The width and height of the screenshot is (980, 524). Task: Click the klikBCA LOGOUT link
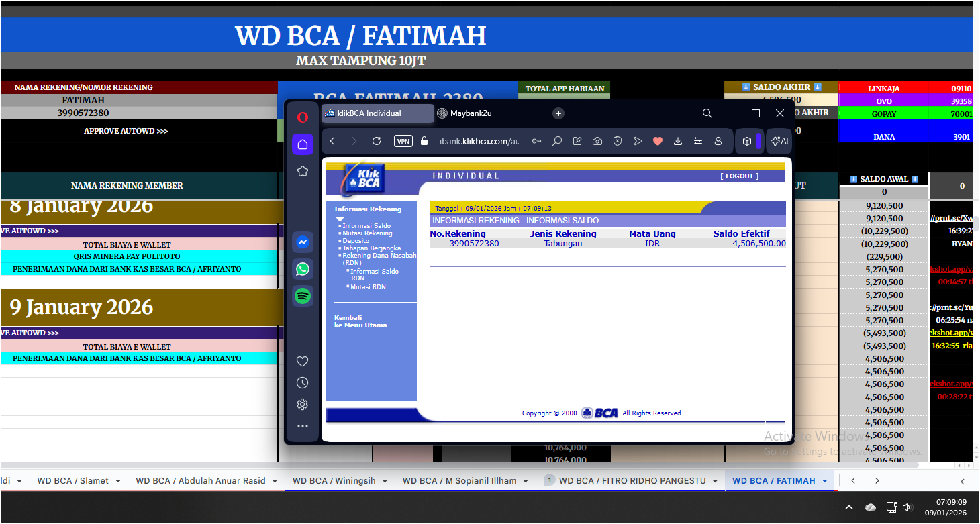click(x=740, y=176)
